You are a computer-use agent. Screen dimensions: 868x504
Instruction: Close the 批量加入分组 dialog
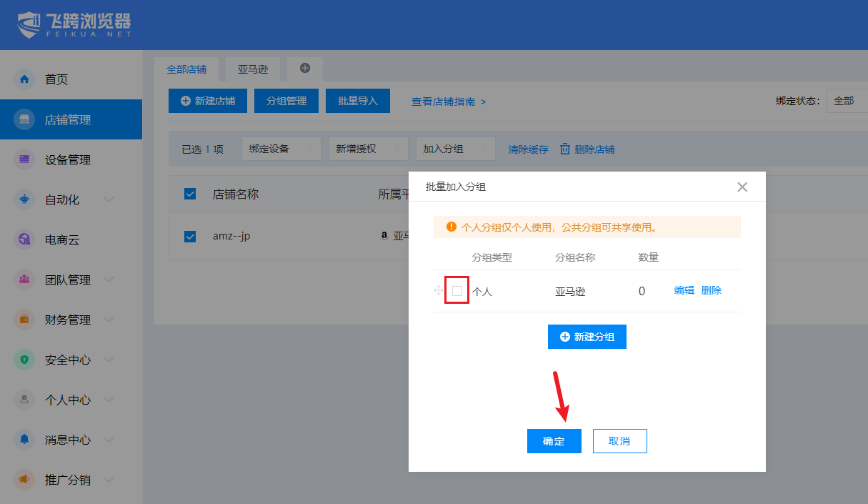[742, 187]
